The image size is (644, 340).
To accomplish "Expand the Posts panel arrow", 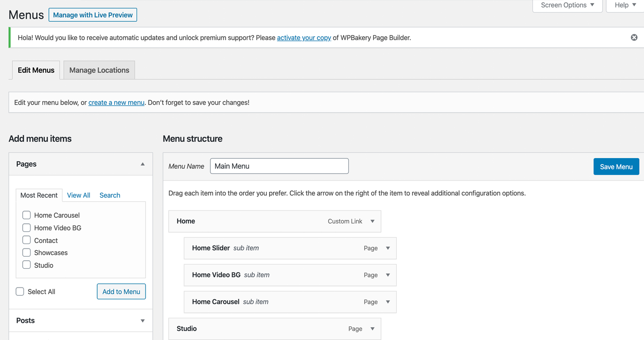I will pos(142,321).
